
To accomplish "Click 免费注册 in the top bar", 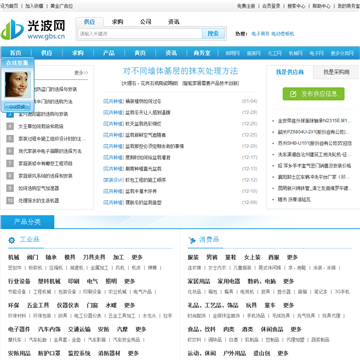I will point(246,6).
